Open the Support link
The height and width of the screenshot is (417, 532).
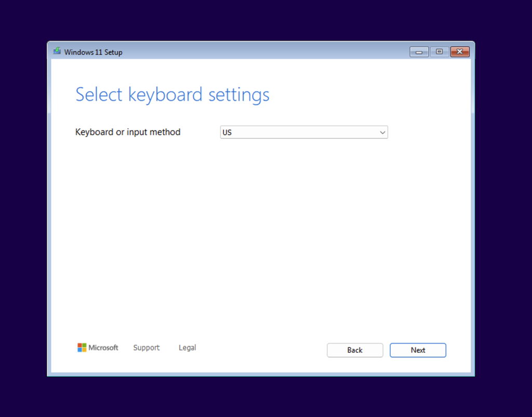coord(146,348)
